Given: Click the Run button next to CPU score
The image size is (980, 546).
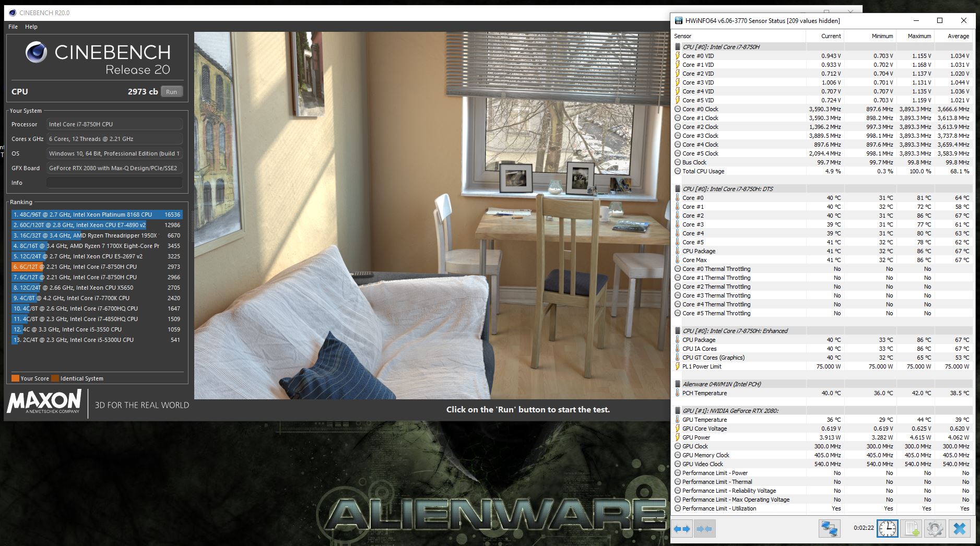Looking at the screenshot, I should click(171, 92).
